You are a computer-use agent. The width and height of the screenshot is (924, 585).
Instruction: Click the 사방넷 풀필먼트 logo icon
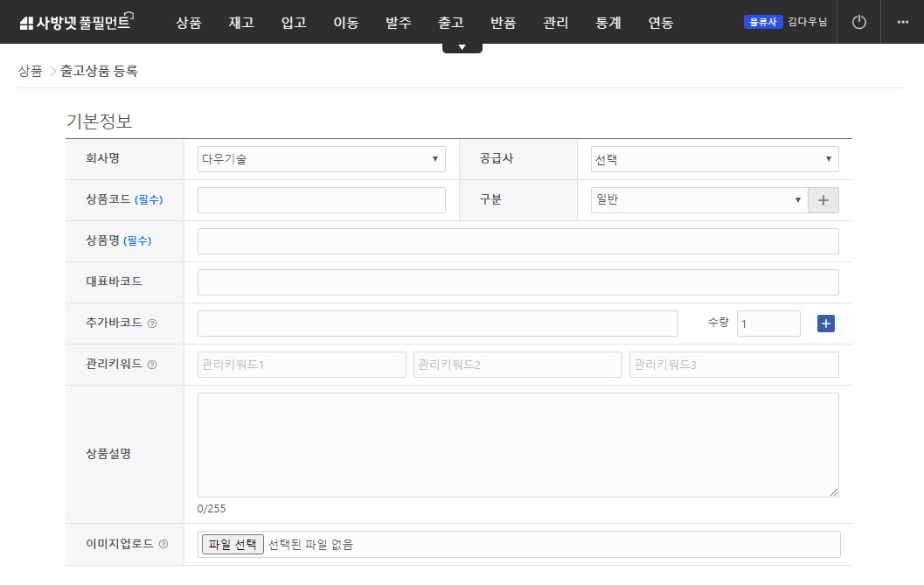pos(28,21)
